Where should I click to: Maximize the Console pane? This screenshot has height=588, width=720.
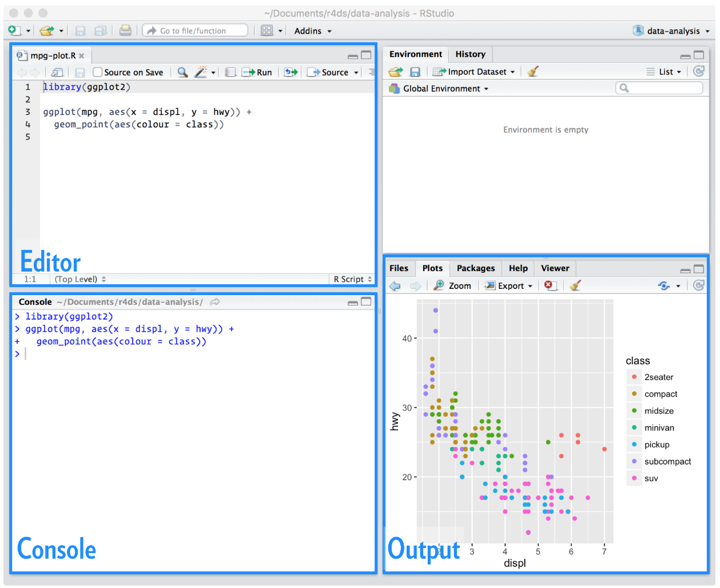tap(366, 301)
